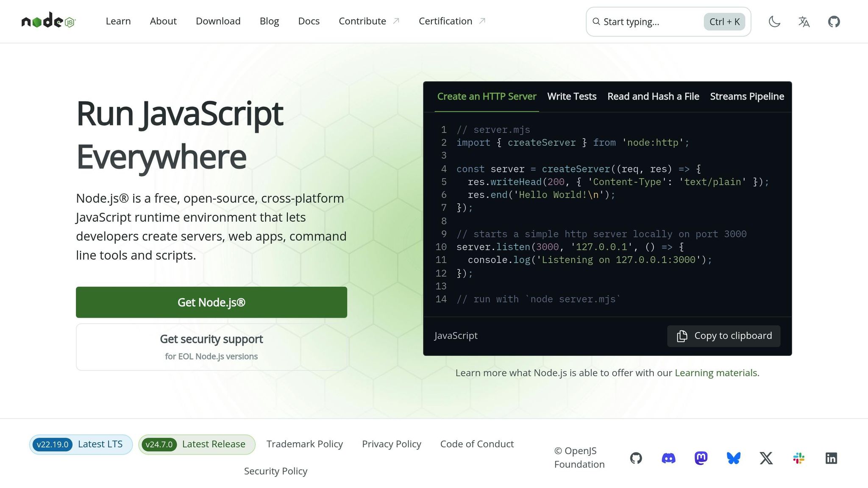Click the Slack icon in the footer
This screenshot has width=868, height=488.
pyautogui.click(x=799, y=458)
